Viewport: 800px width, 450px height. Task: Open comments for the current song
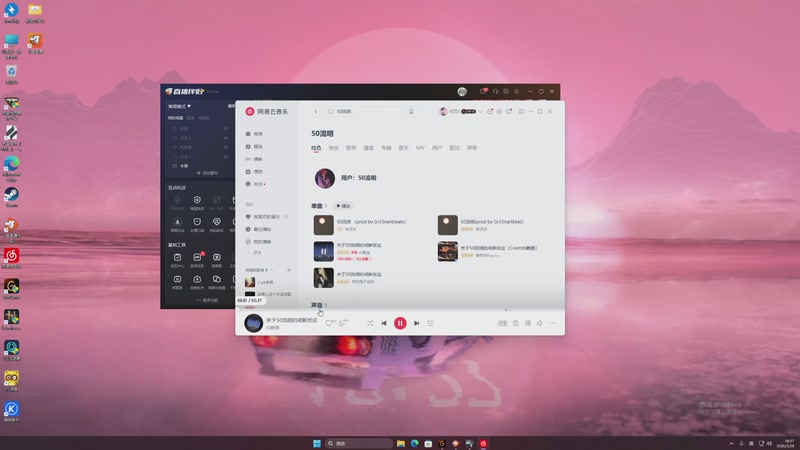coord(343,323)
